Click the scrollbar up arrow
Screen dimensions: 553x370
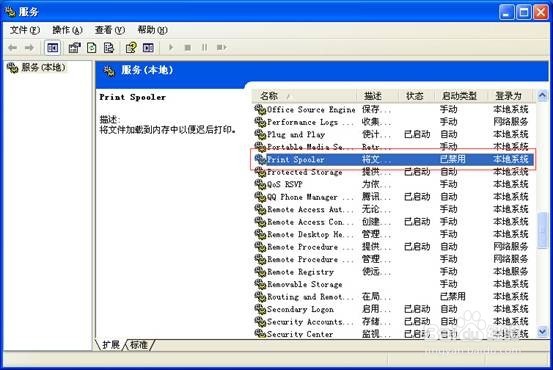pos(542,95)
